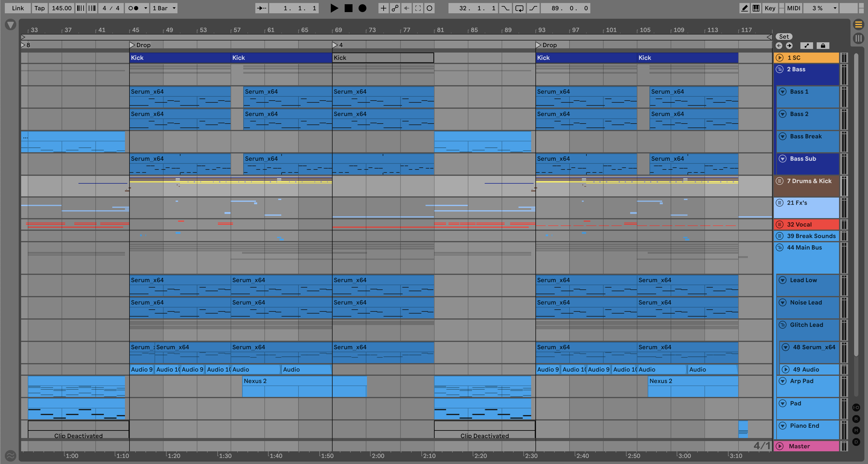This screenshot has width=868, height=464.
Task: Toggle the arrangement loop switch
Action: pyautogui.click(x=519, y=8)
